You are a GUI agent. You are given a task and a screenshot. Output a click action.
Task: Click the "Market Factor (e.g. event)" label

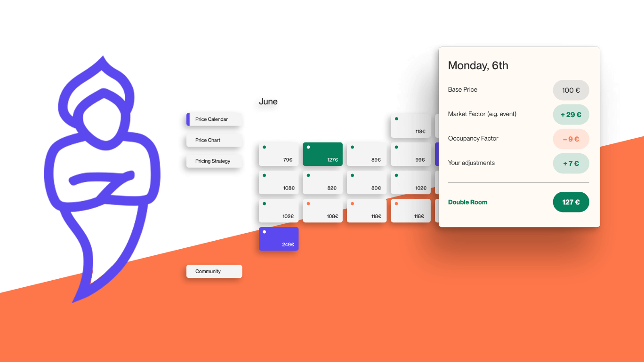point(482,114)
